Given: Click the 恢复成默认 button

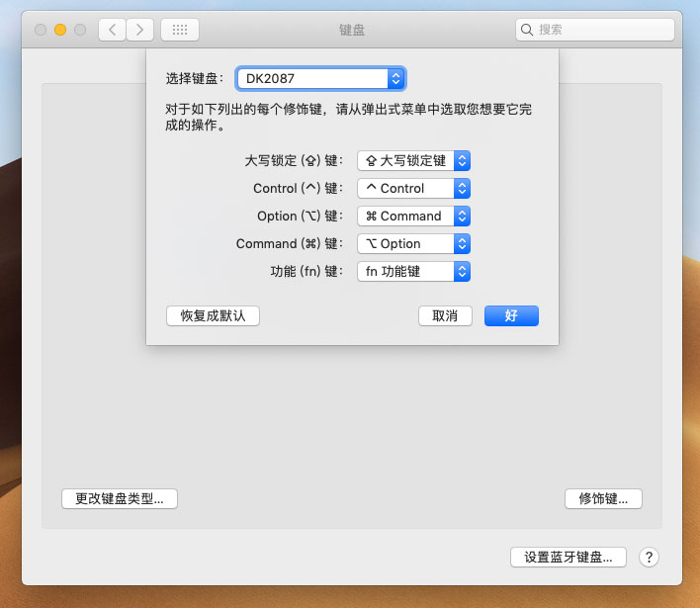Looking at the screenshot, I should (x=213, y=316).
